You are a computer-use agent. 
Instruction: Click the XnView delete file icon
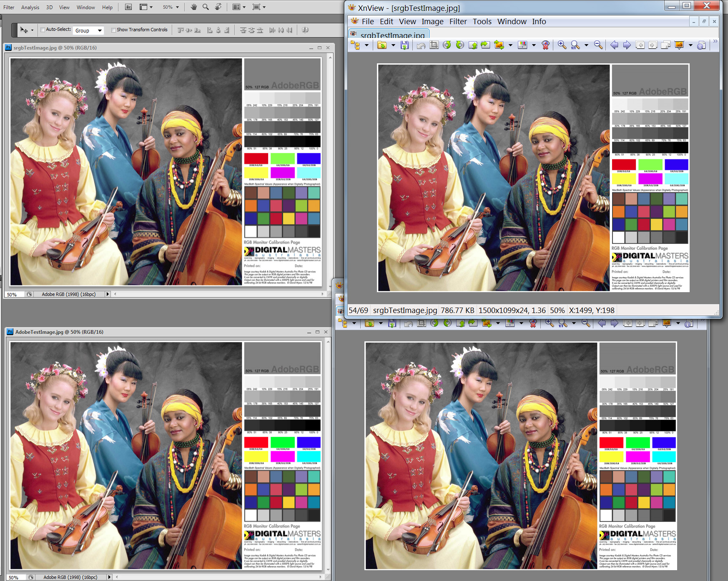(545, 45)
